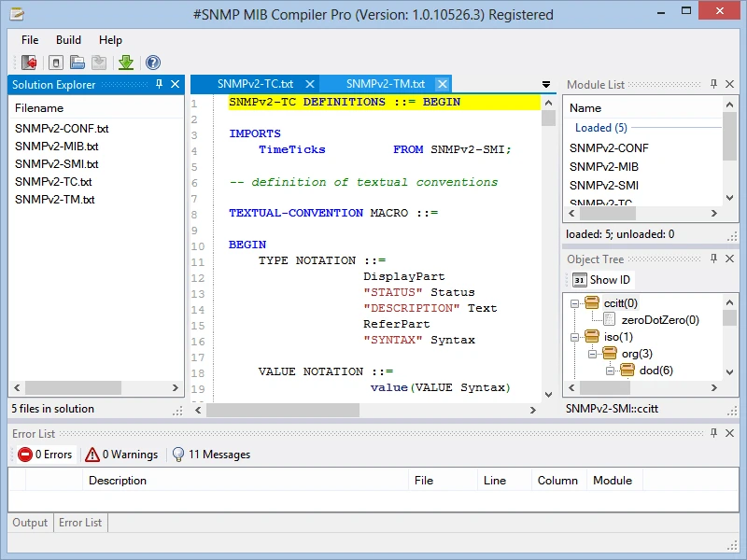Click the exit icon with red arrow
The image size is (747, 560).
pyautogui.click(x=28, y=63)
